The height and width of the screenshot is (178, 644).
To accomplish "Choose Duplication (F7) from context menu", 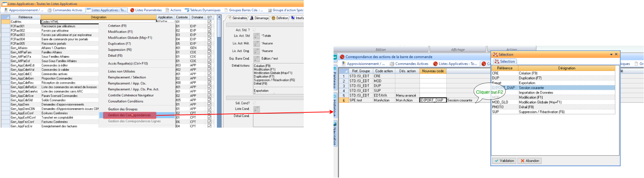I will pyautogui.click(x=119, y=44).
